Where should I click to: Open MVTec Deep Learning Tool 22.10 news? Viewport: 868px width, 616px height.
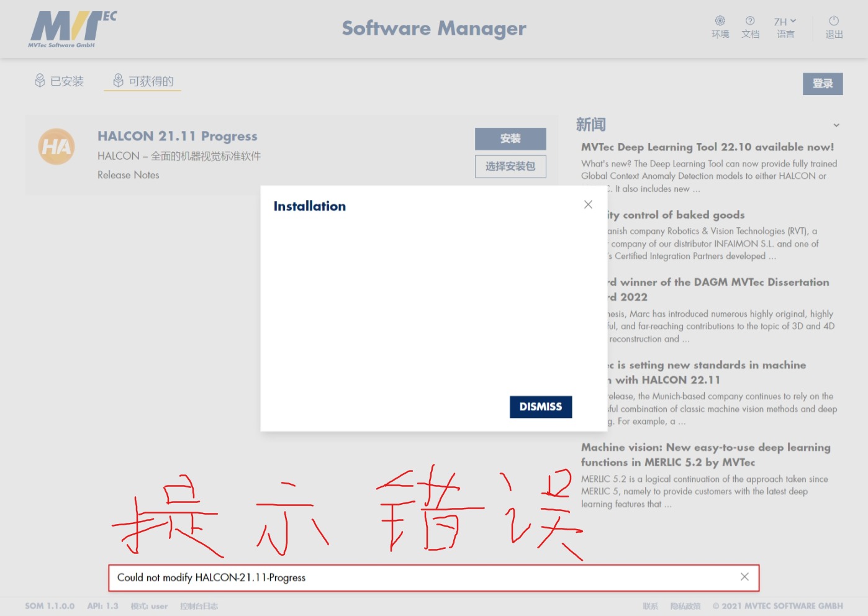(707, 147)
